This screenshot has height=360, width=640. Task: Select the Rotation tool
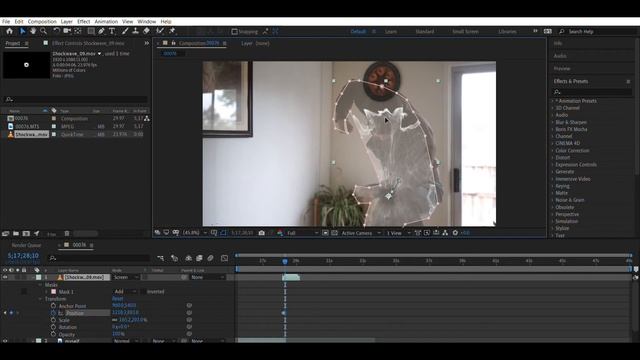coord(56,31)
